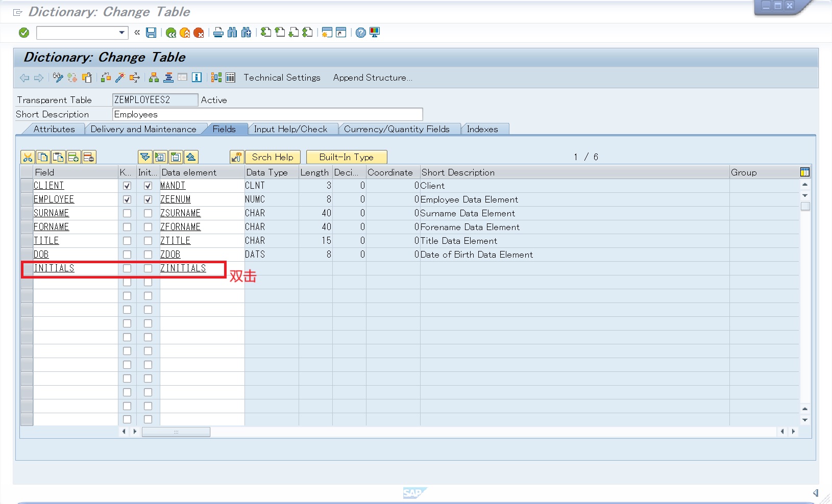
Task: Save the table with the diskette icon
Action: click(151, 33)
